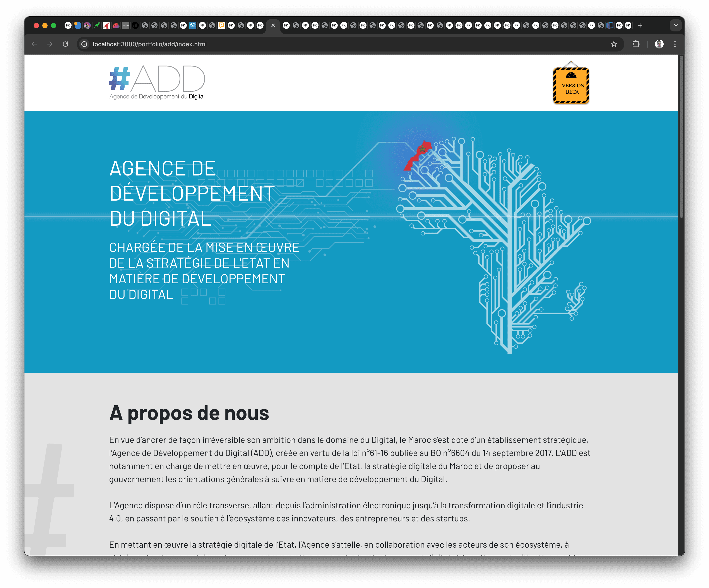The width and height of the screenshot is (709, 588).
Task: Switch to the black bar-chart icon tab
Action: coord(135,25)
